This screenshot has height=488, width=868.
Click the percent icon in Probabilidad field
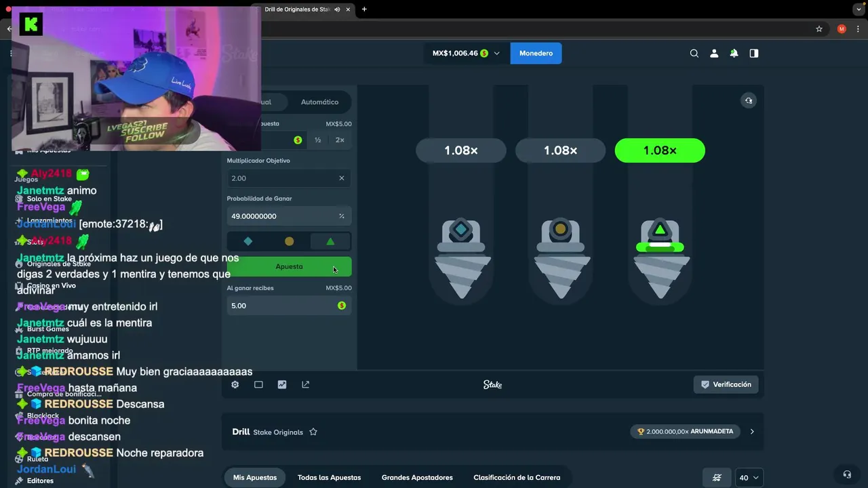point(342,216)
